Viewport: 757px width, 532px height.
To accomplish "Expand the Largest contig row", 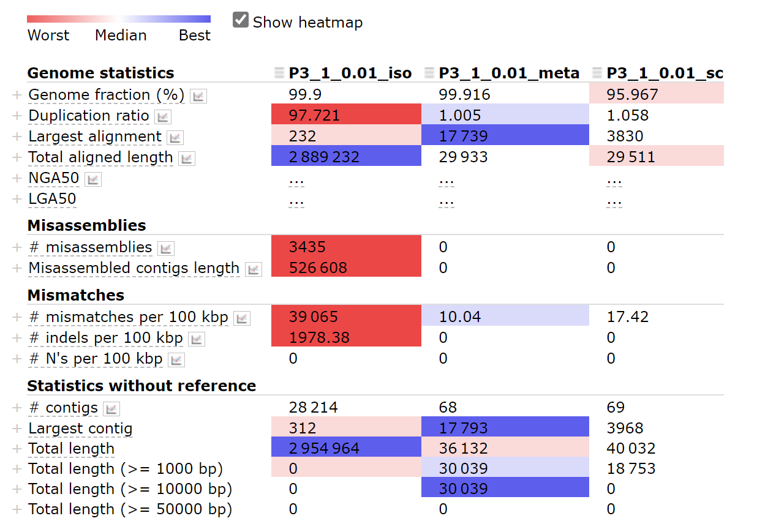I will 17,429.
